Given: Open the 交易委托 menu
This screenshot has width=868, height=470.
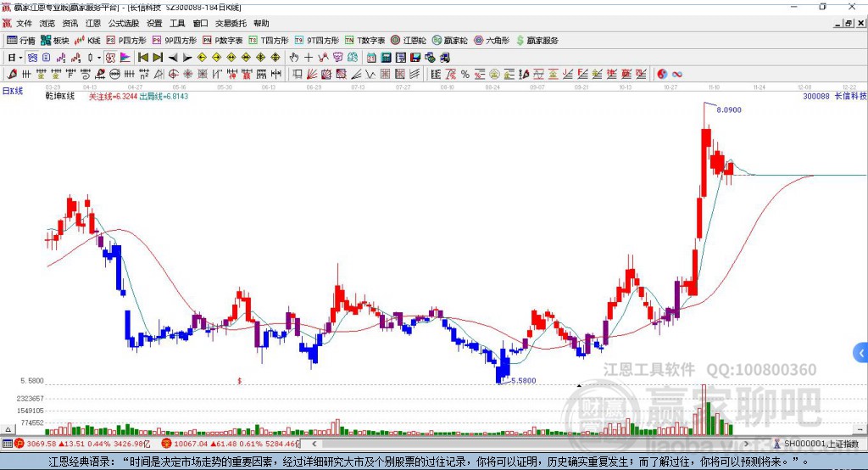Looking at the screenshot, I should (x=231, y=23).
